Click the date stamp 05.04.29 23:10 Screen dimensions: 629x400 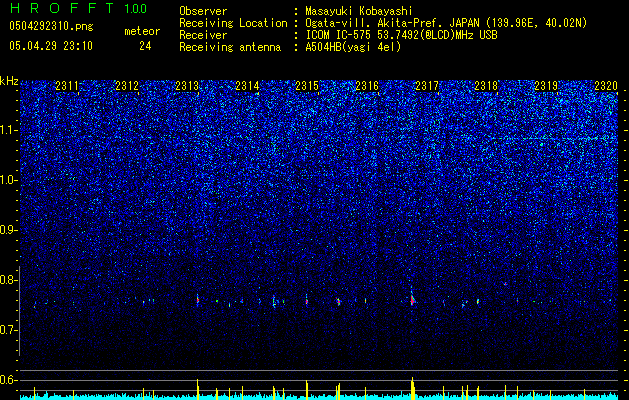(x=51, y=46)
